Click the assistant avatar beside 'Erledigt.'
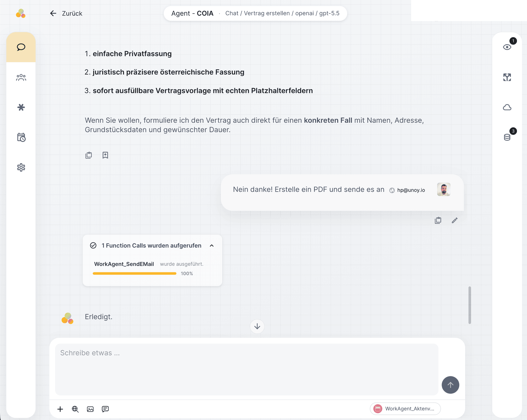Viewport: 527px width, 420px height. [x=67, y=318]
